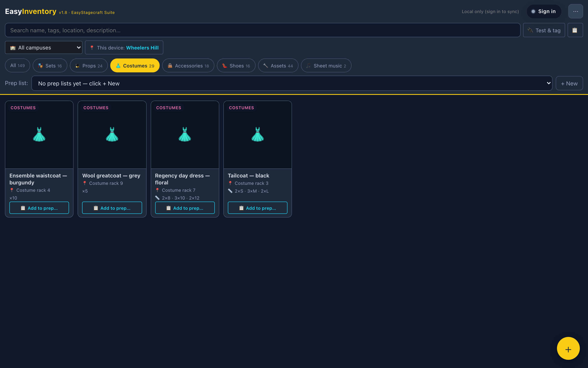Select the Accessories category tab
Screen dimensions: 588x368
pyautogui.click(x=188, y=65)
